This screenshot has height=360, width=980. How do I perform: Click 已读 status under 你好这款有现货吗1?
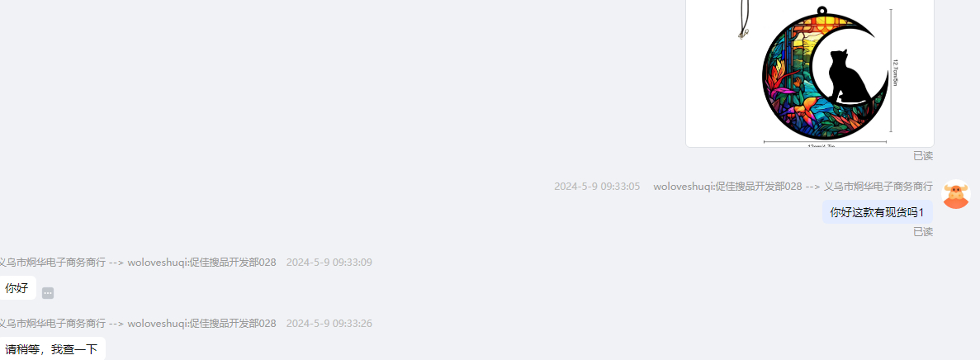pyautogui.click(x=923, y=232)
